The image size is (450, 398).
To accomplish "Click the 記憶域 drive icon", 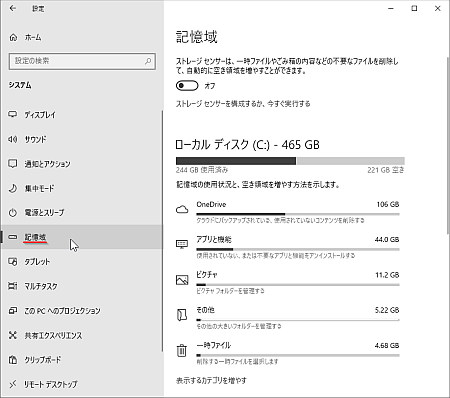I will pos(13,237).
